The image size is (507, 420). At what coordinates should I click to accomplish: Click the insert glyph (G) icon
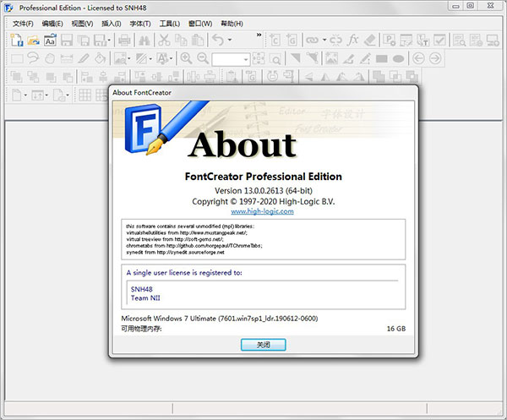[292, 40]
